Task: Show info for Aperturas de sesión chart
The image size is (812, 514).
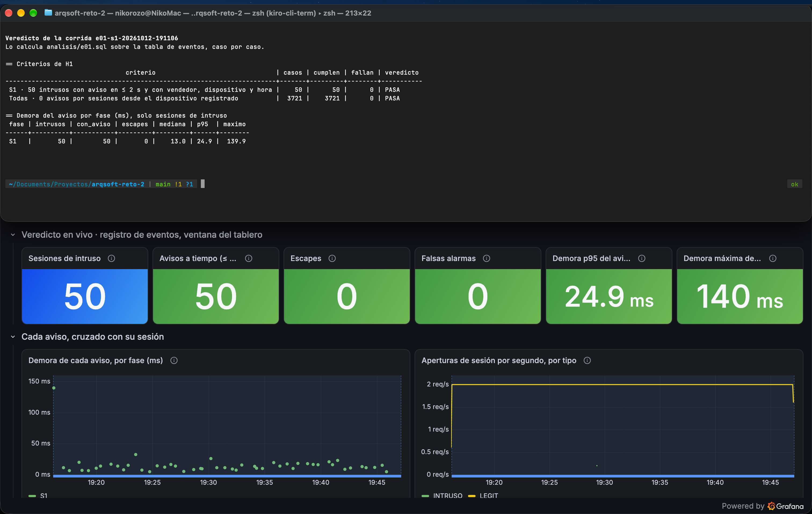Action: point(587,361)
